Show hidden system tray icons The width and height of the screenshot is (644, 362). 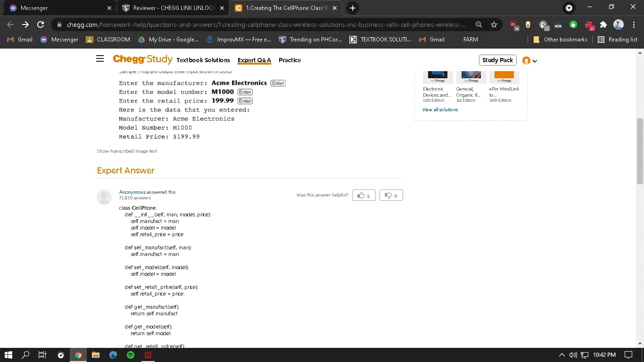561,355
